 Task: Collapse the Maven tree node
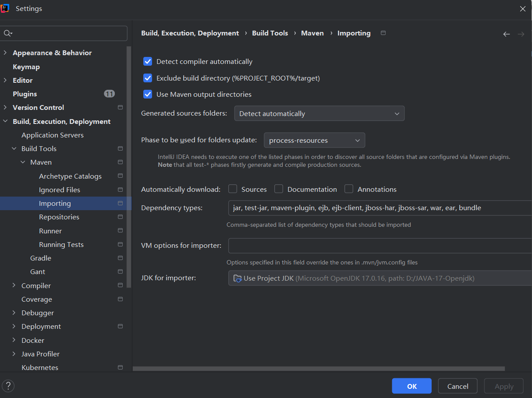tap(23, 162)
